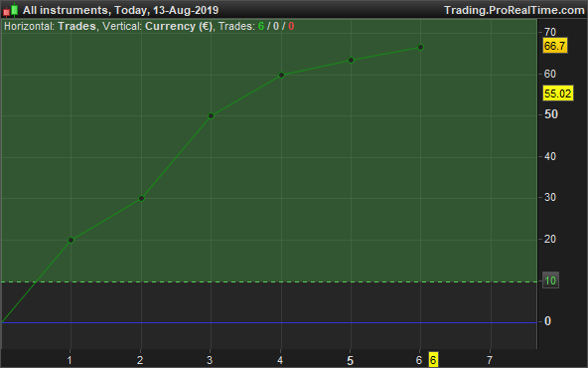Click the yellow 55.02 price label
The height and width of the screenshot is (368, 588).
coord(557,93)
